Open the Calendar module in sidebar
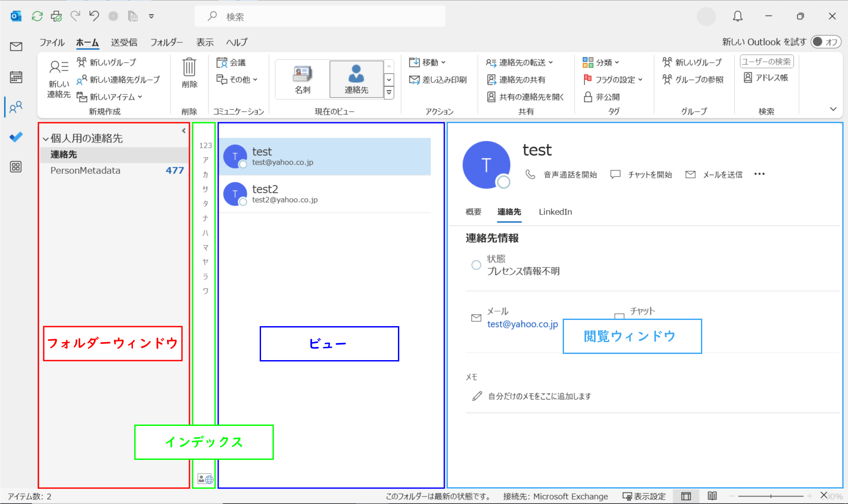Image resolution: width=848 pixels, height=504 pixels. [16, 77]
